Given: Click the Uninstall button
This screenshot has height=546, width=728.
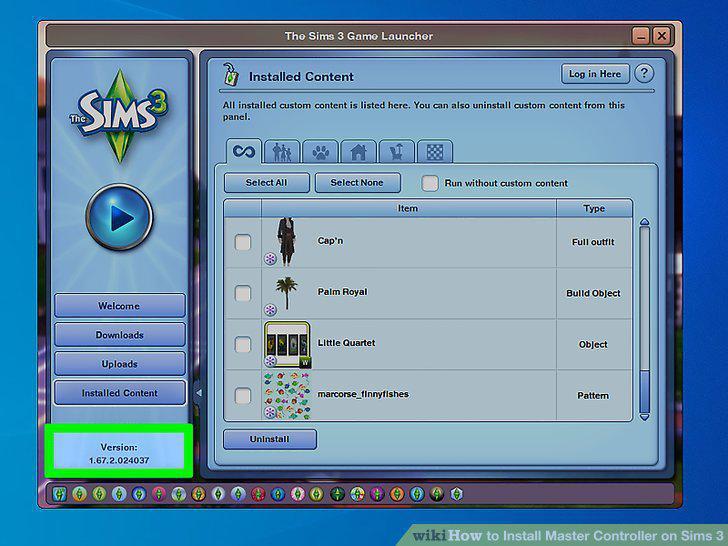Looking at the screenshot, I should (270, 439).
